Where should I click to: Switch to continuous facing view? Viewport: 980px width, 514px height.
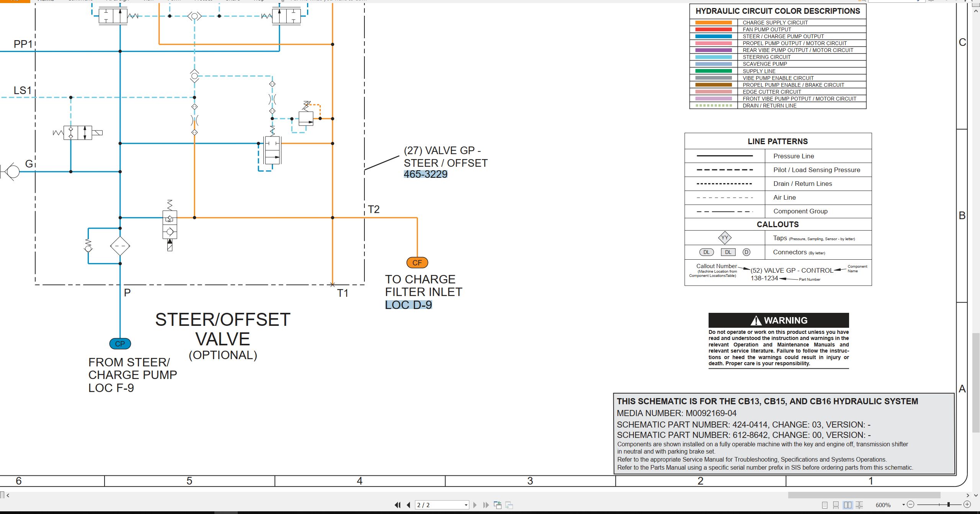point(859,505)
